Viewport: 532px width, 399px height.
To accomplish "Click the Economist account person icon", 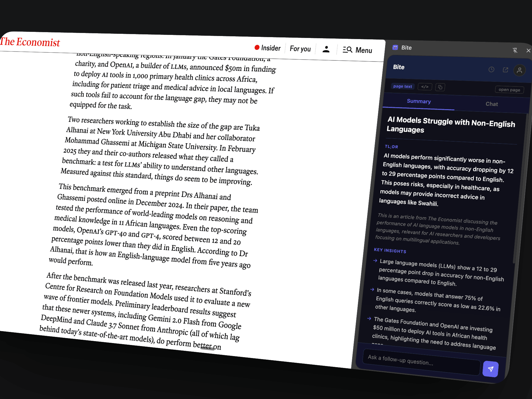I will [x=326, y=50].
